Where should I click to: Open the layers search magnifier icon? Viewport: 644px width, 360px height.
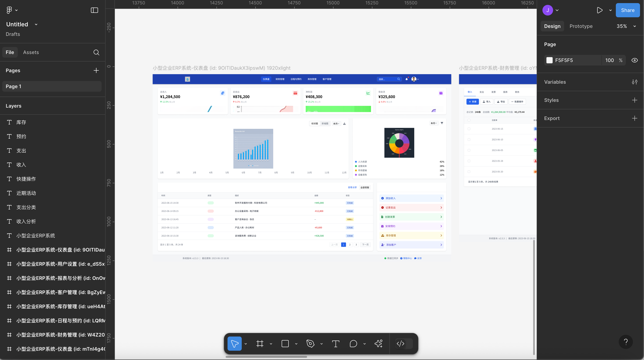pos(96,52)
